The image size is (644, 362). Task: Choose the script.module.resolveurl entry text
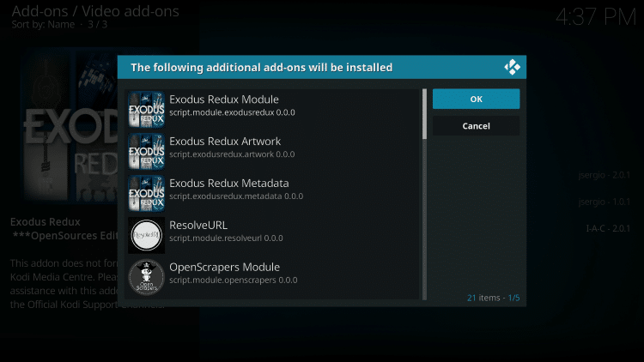tap(226, 238)
